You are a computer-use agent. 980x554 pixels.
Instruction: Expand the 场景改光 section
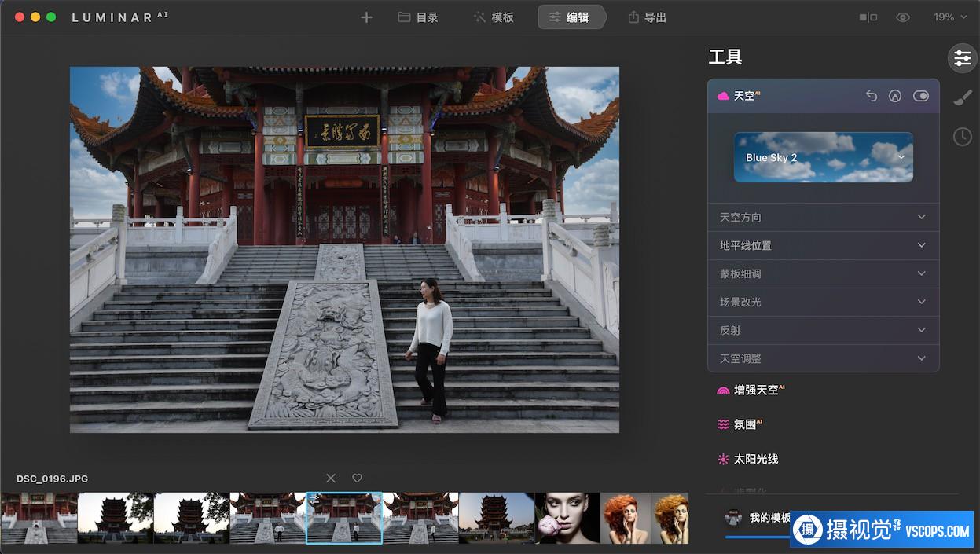(x=823, y=303)
